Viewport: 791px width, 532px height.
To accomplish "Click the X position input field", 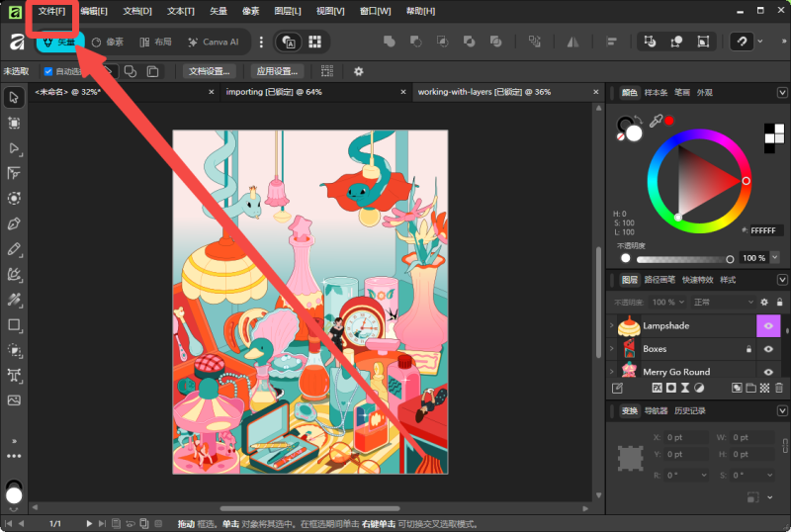I will click(686, 438).
